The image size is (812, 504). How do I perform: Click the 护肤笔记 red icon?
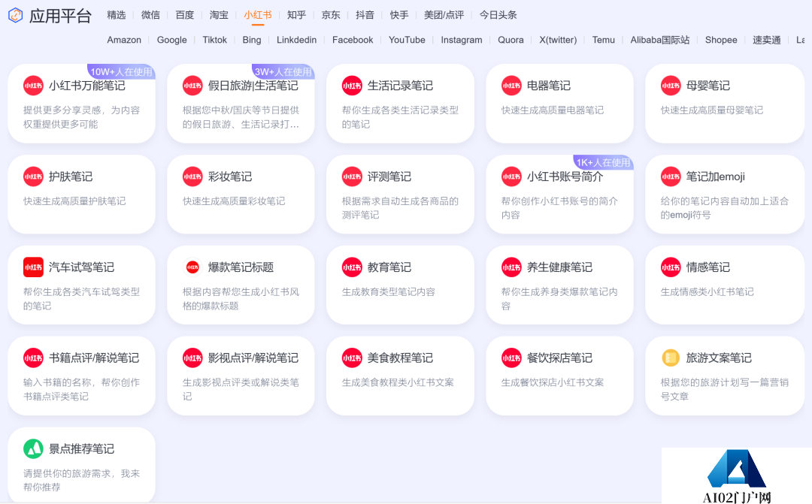[x=33, y=177]
